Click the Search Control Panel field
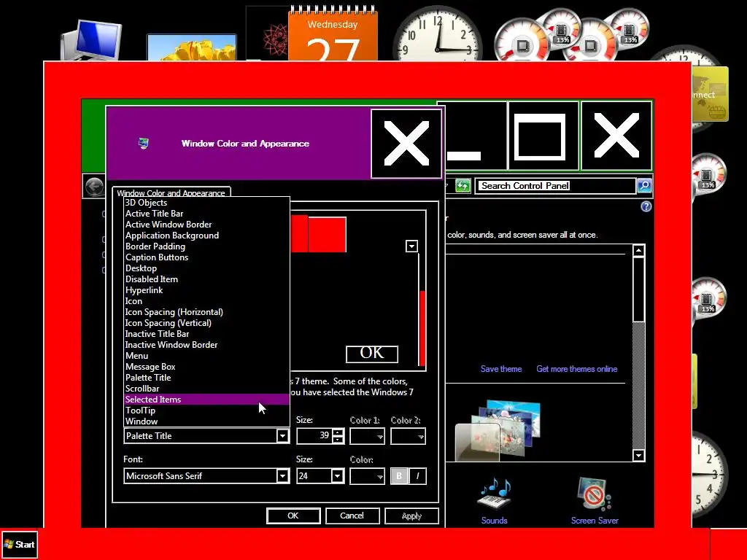 click(x=555, y=186)
